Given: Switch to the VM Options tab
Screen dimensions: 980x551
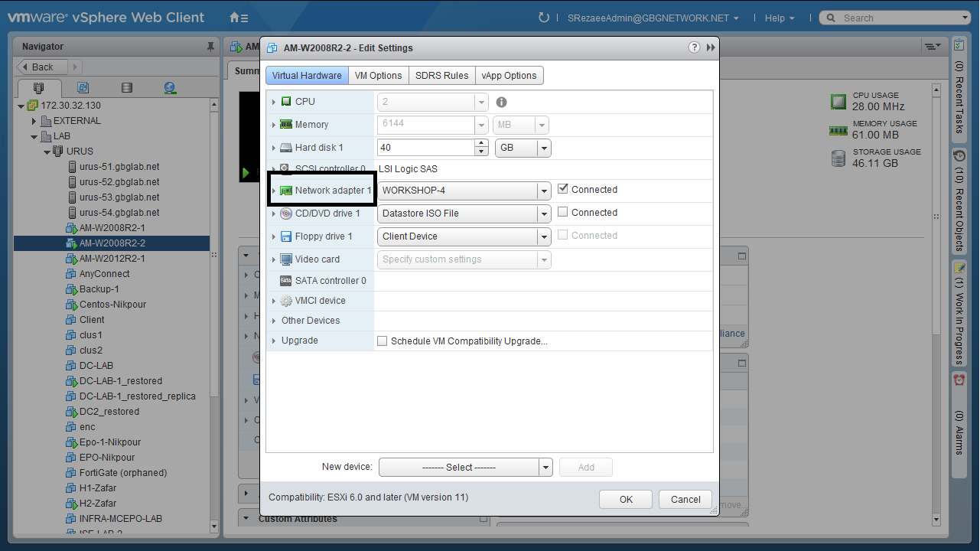Looking at the screenshot, I should (x=378, y=76).
